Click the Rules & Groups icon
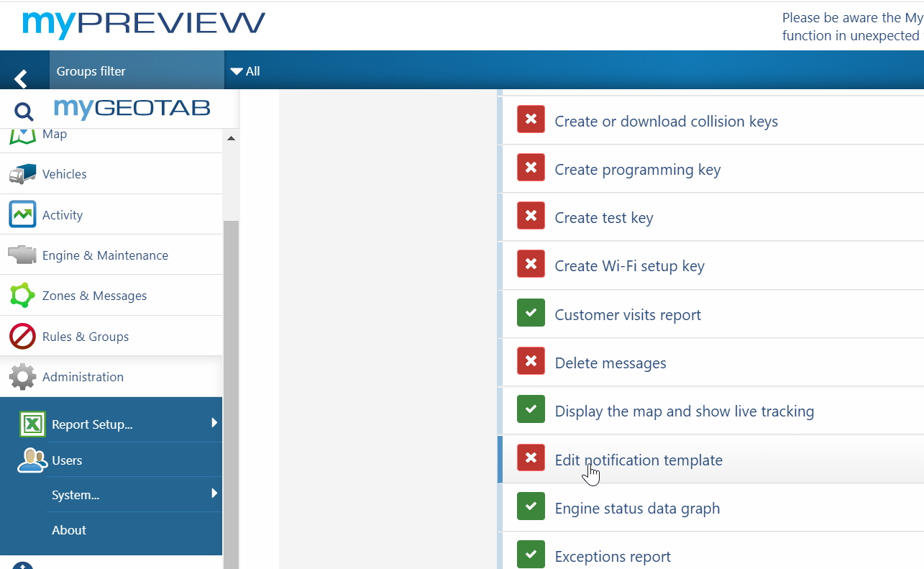The width and height of the screenshot is (924, 569). [22, 335]
